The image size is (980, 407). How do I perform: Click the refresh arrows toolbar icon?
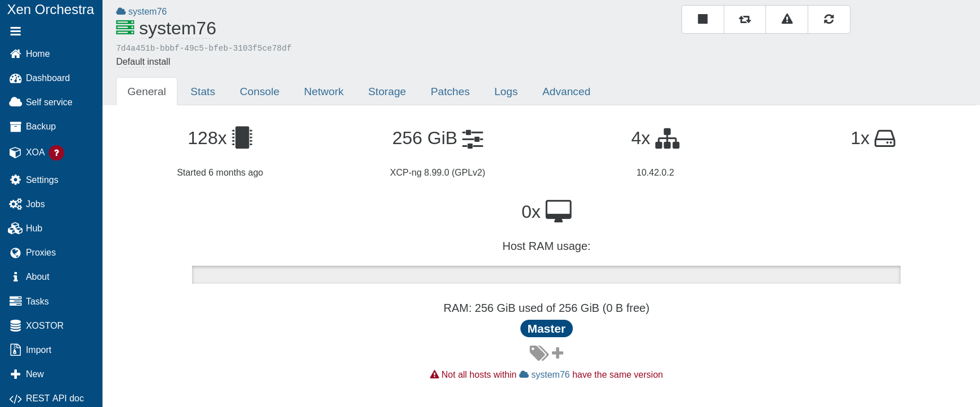coord(828,19)
